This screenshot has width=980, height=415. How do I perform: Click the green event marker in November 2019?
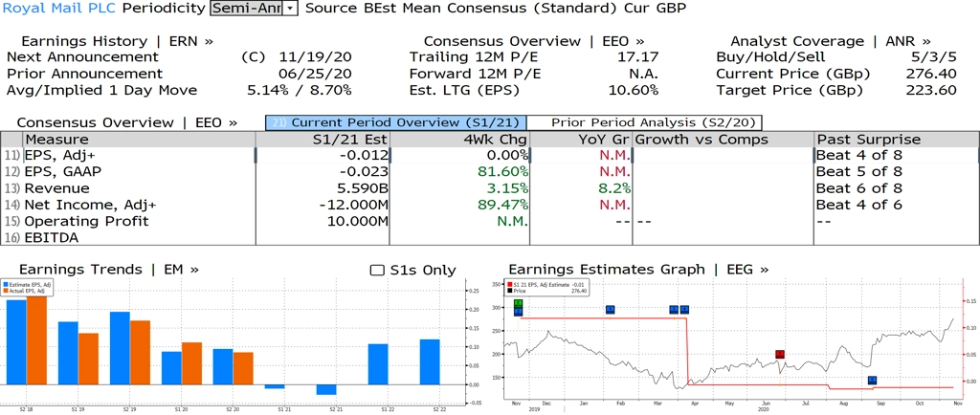(518, 303)
